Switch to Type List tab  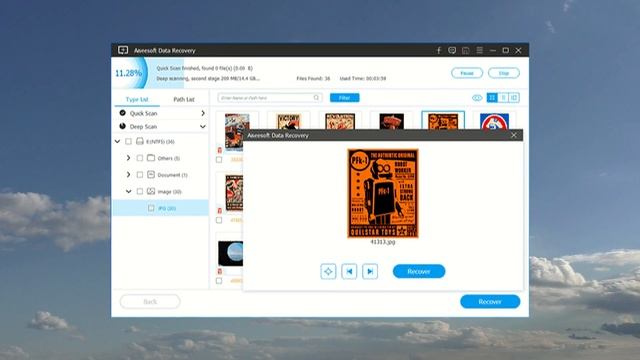click(x=137, y=99)
